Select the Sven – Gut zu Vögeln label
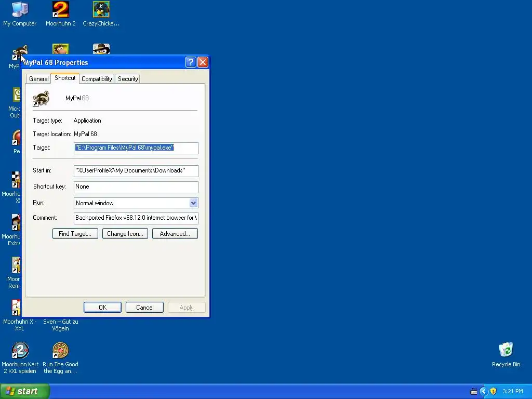The image size is (532, 399). coord(60,325)
